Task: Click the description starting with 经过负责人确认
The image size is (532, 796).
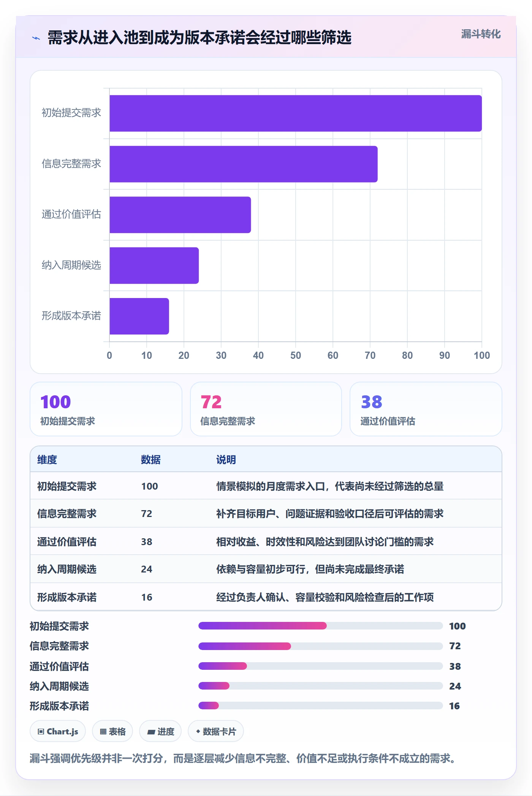Action: (325, 597)
